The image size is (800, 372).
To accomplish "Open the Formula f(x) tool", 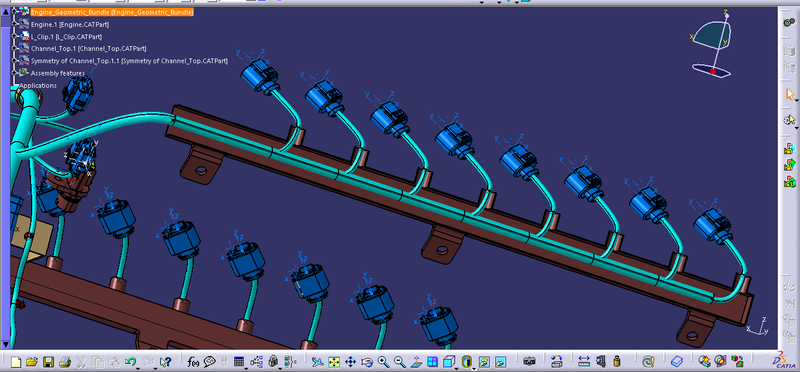I will 193,362.
